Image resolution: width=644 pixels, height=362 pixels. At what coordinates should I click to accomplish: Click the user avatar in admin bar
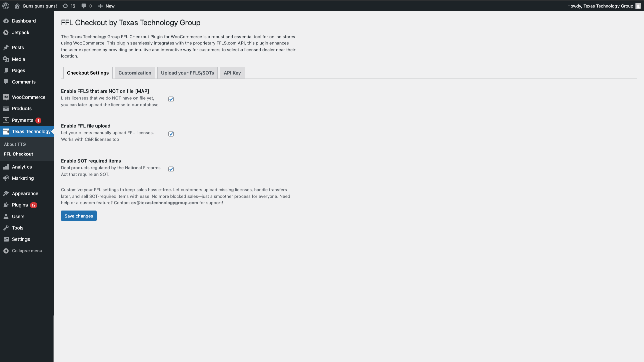coord(638,6)
